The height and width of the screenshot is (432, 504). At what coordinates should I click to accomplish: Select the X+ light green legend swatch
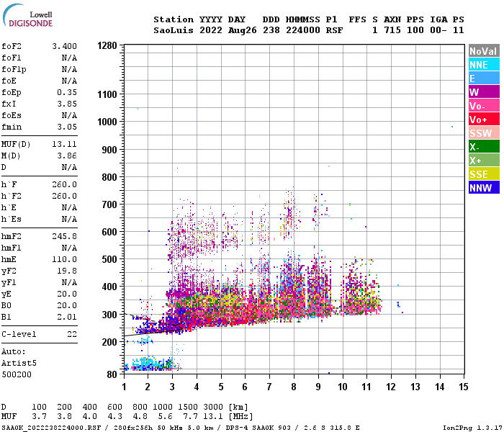[x=484, y=161]
